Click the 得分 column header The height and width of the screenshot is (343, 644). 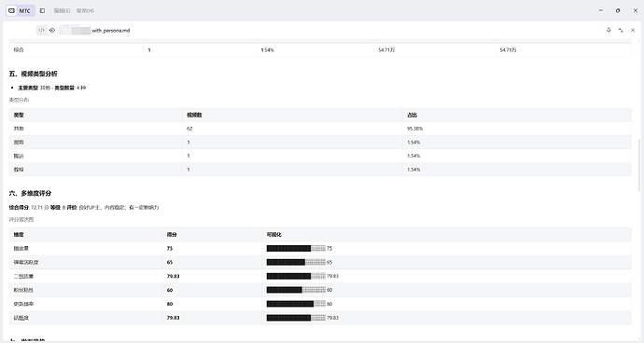click(x=172, y=235)
